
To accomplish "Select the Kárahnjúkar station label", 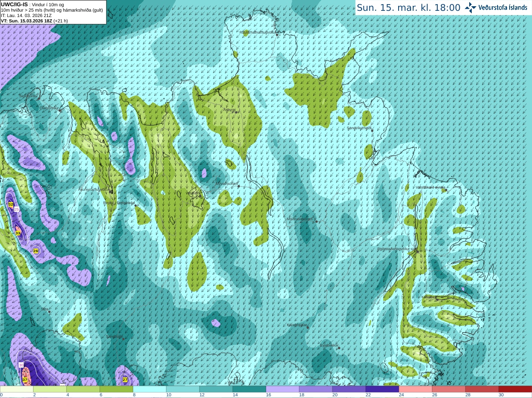I will pyautogui.click(x=297, y=325).
